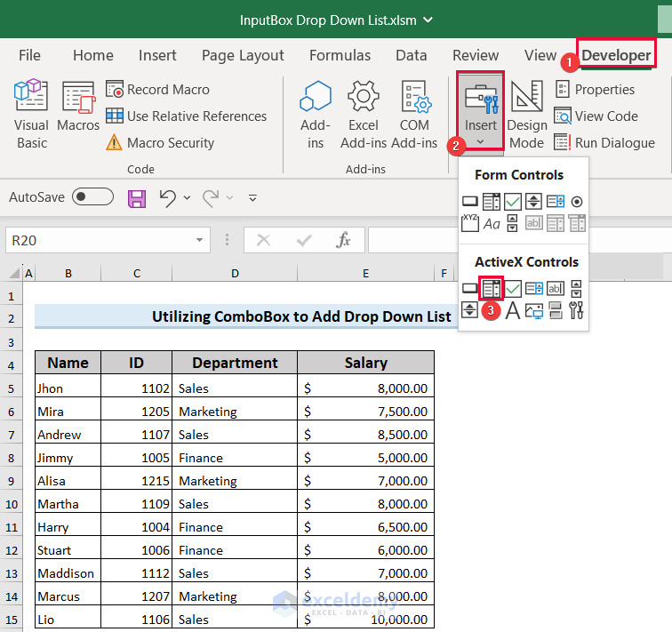Toggle the AutoSave switch

point(92,197)
